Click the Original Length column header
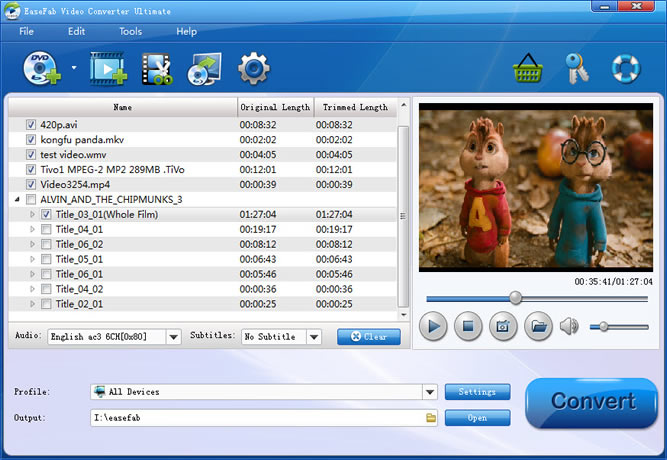The height and width of the screenshot is (460, 667). pos(275,107)
